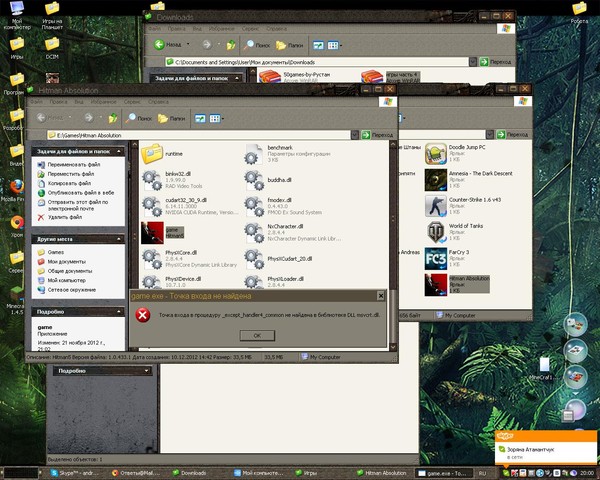This screenshot has width=600, height=480.
Task: Click Поиск in Hitman Absolution toolbar
Action: pos(139,118)
